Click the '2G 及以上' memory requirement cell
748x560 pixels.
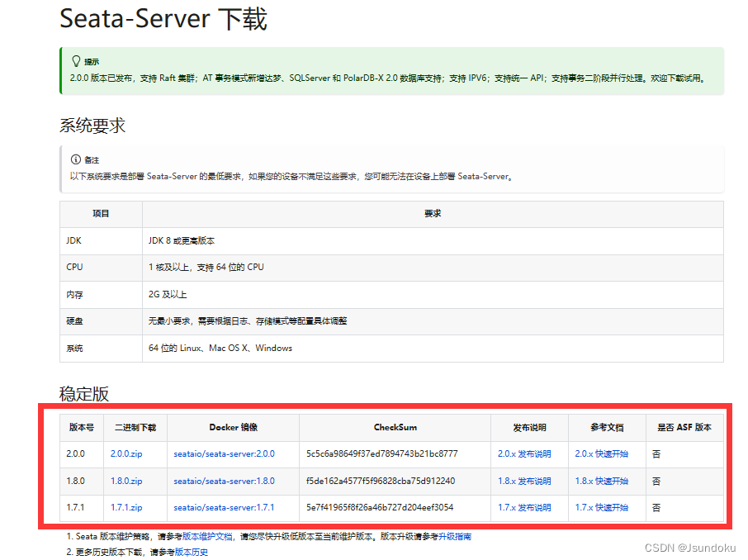pyautogui.click(x=433, y=295)
